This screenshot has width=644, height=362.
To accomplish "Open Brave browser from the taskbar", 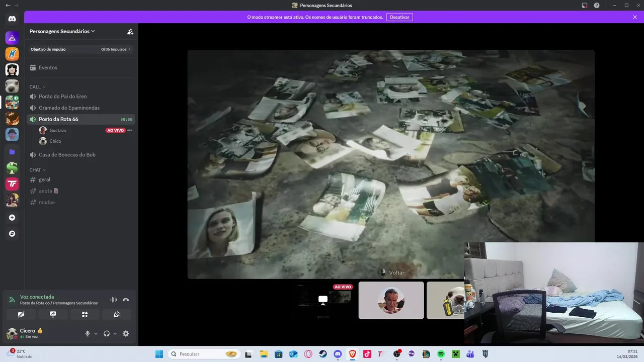I will click(x=352, y=354).
